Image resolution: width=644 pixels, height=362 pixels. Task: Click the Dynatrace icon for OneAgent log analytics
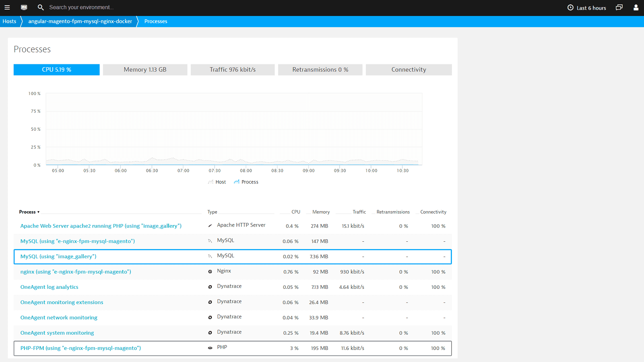pyautogui.click(x=210, y=287)
